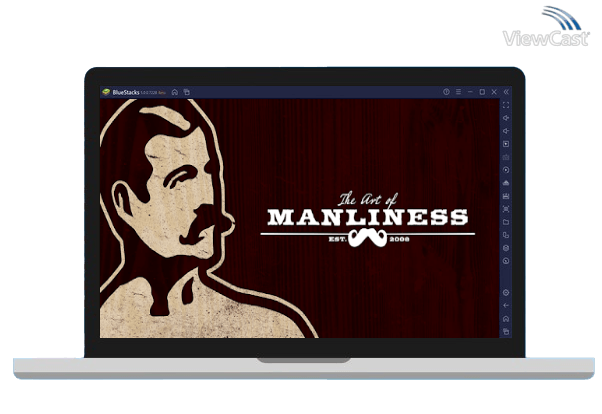602x414 pixels.
Task: Click the hexagon-shaped icon in sidebar
Action: click(506, 248)
